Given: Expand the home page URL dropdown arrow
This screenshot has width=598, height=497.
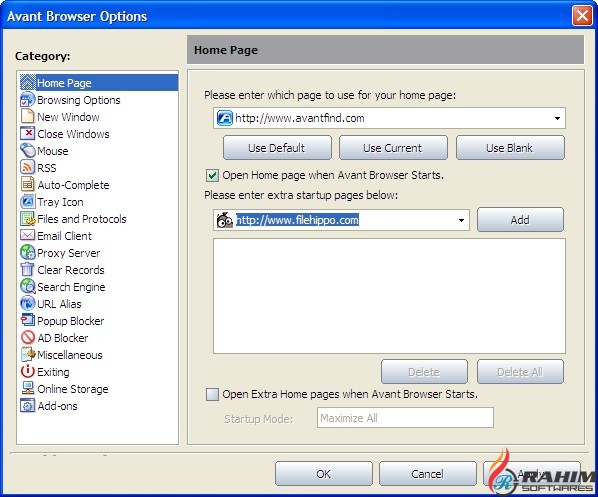Looking at the screenshot, I should click(557, 118).
